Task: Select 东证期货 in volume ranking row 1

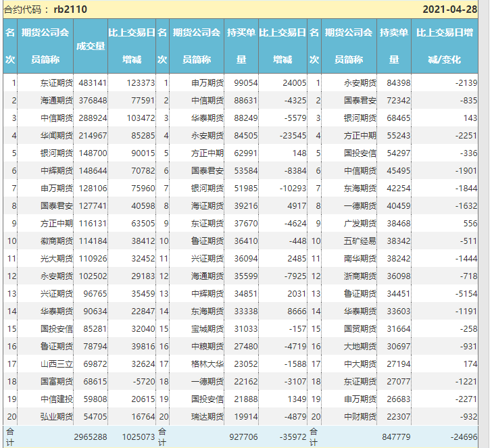Action: pyautogui.click(x=57, y=83)
